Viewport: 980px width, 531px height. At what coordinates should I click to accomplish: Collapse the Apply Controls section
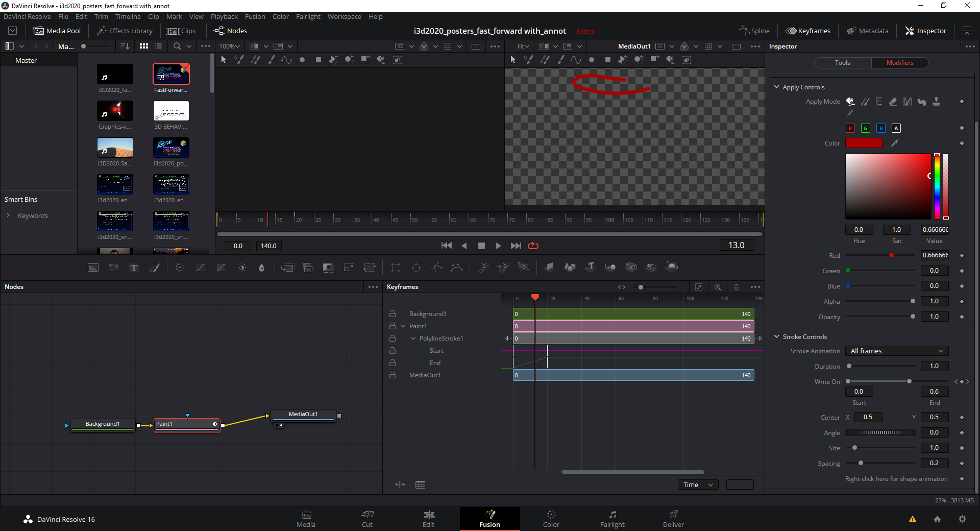777,87
